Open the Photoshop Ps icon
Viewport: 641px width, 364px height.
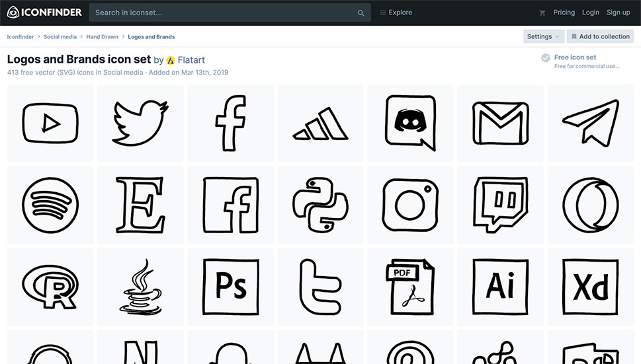[x=230, y=287]
